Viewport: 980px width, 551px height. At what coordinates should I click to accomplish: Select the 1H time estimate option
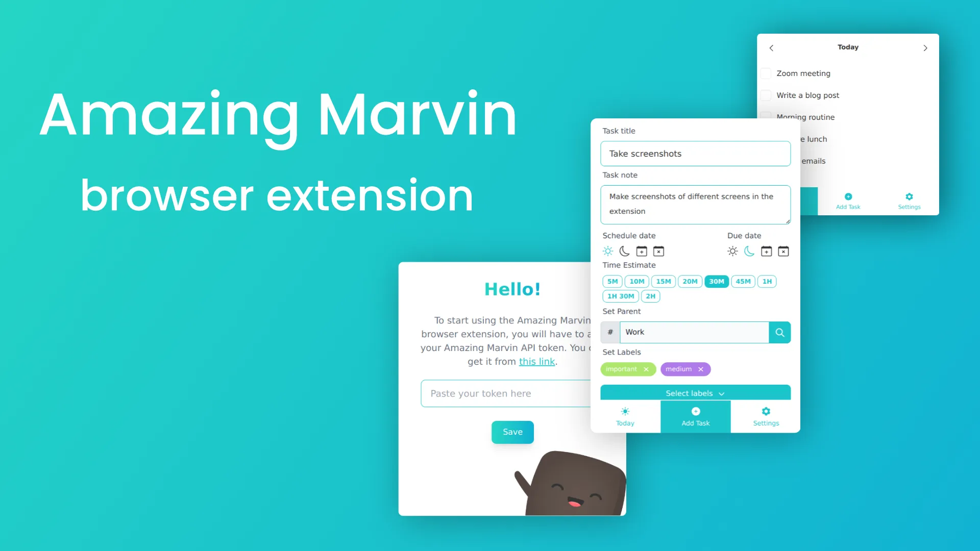(x=767, y=281)
